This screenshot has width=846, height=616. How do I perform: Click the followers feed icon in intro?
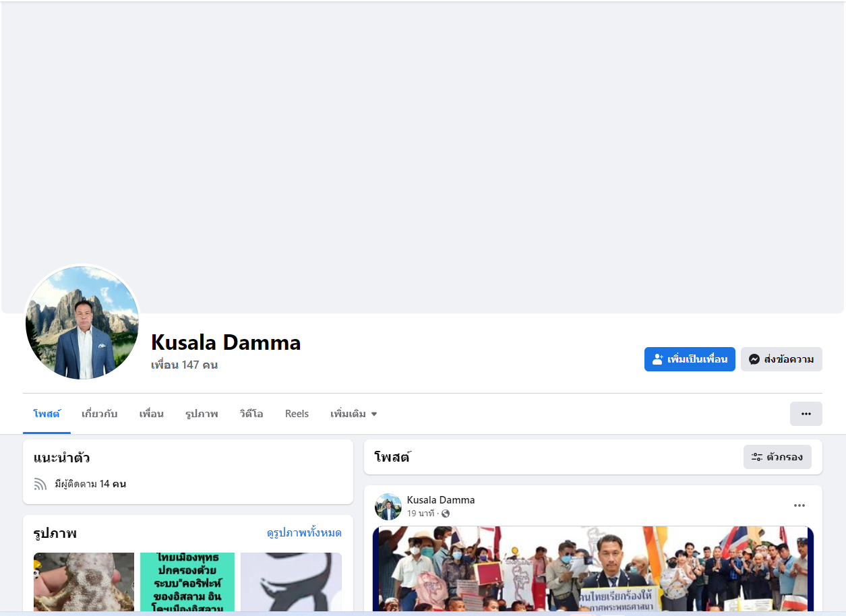click(40, 484)
